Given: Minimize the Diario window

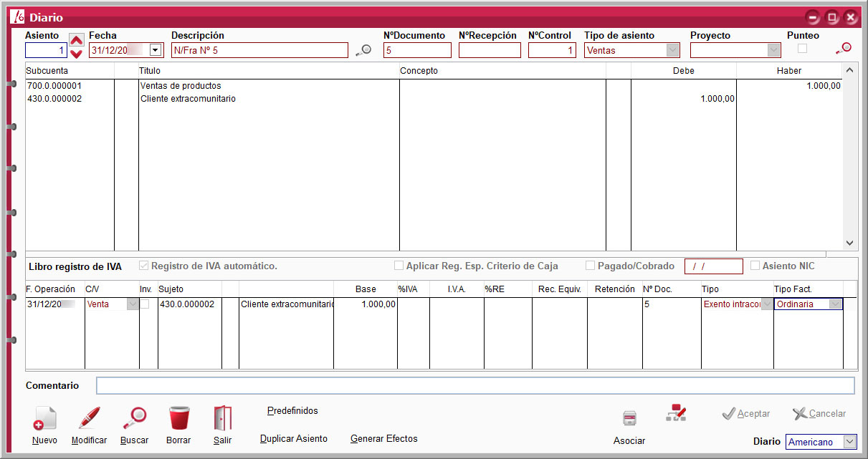Looking at the screenshot, I should (813, 17).
